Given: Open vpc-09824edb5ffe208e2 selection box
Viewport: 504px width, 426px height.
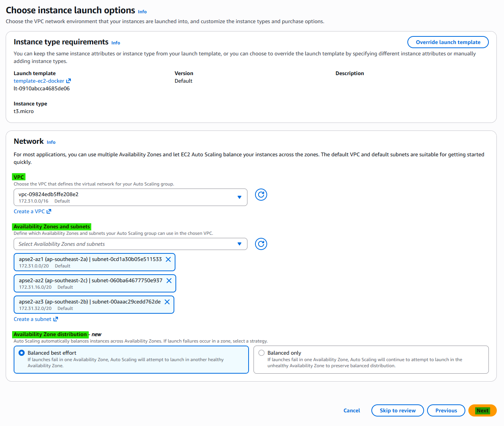Looking at the screenshot, I should (130, 197).
